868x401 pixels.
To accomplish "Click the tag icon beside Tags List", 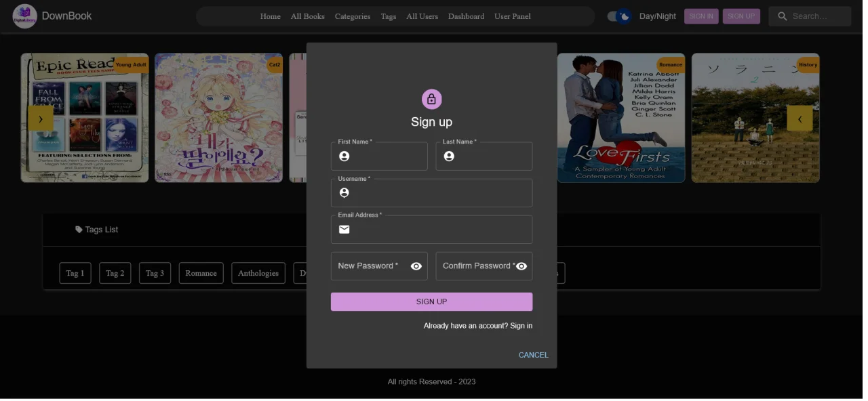I will click(x=79, y=230).
